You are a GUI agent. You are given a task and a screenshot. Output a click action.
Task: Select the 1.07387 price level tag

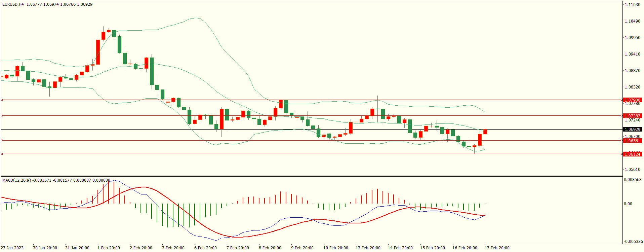[x=632, y=116]
